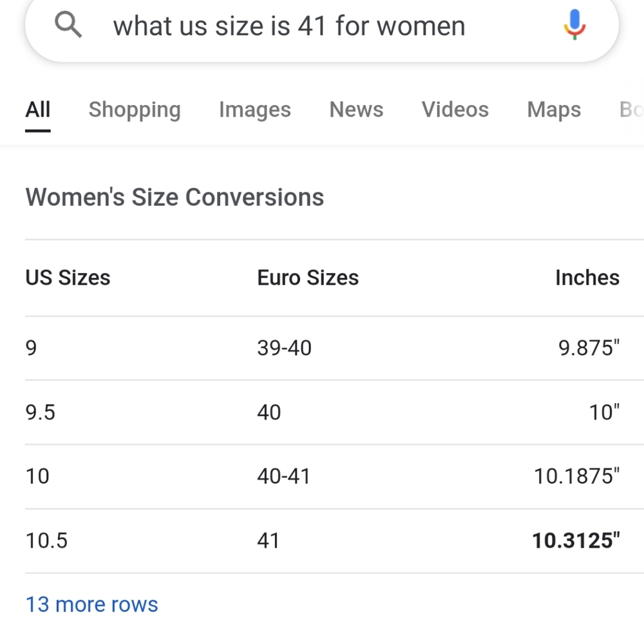Open the Maps tab
Viewport: 644px width, 644px height.
[x=554, y=110]
